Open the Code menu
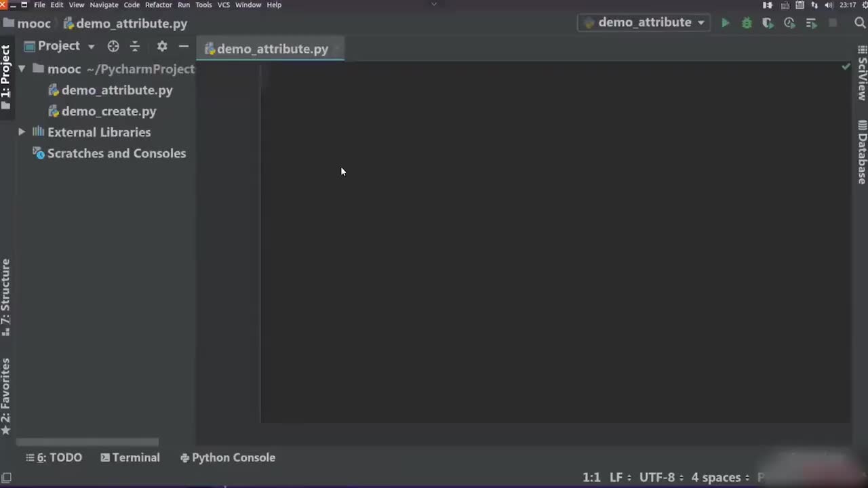Screen dimensions: 868x488 [x=132, y=5]
